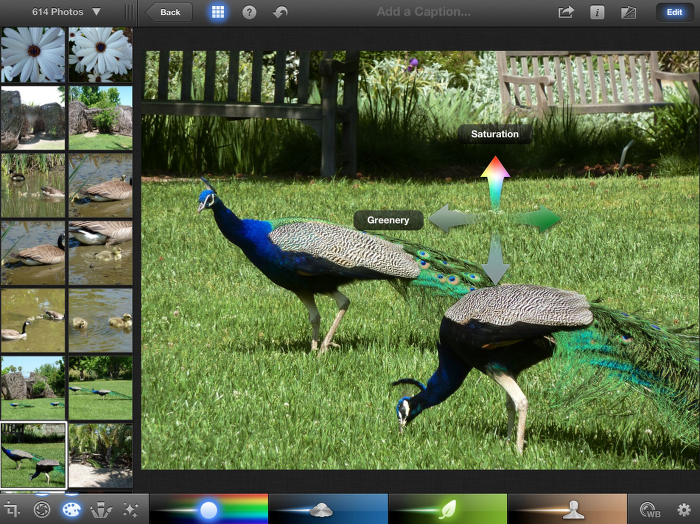Show photo info with the i icon
Screen dimensions: 700x524
coord(597,12)
